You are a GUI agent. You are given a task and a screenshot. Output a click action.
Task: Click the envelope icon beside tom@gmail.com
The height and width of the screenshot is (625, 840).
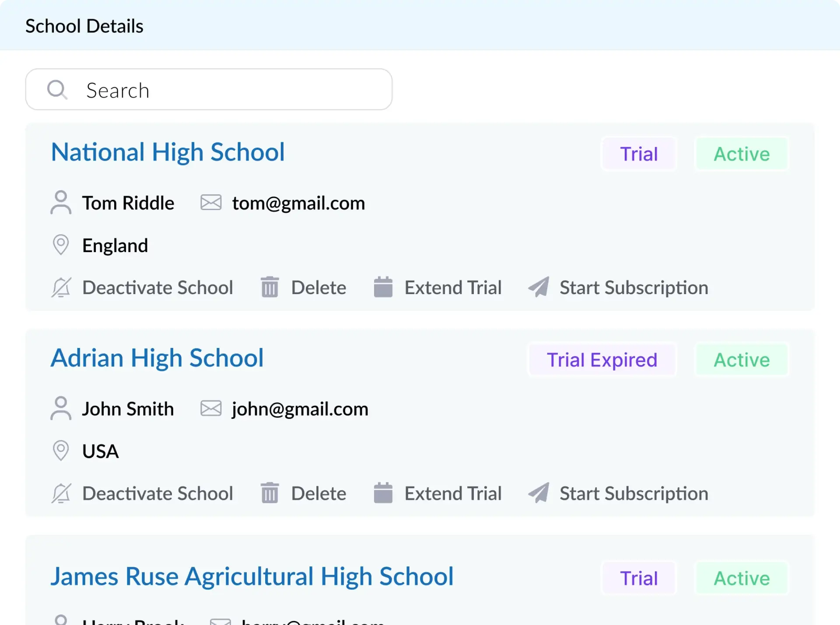pyautogui.click(x=211, y=203)
